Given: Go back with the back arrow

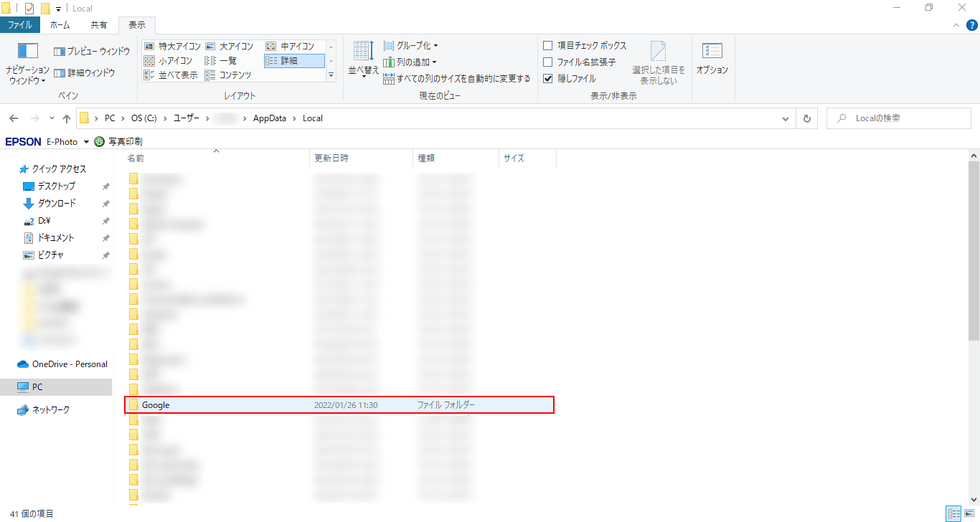Looking at the screenshot, I should pos(14,118).
